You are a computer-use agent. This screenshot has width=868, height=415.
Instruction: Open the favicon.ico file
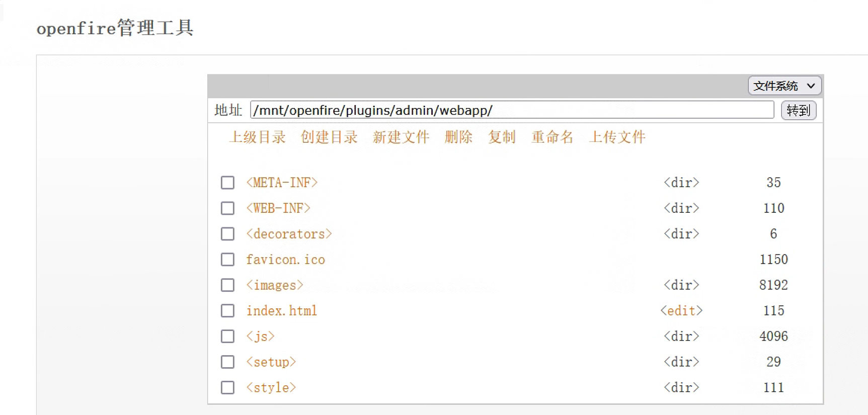[285, 260]
